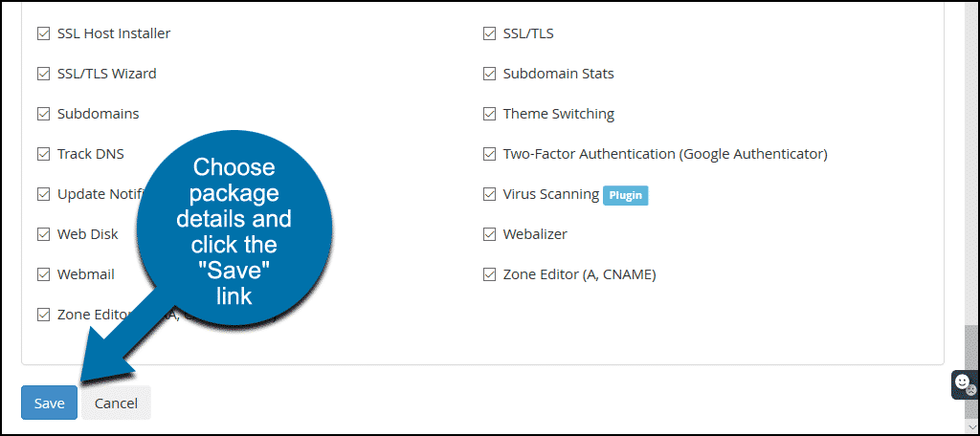Image resolution: width=980 pixels, height=436 pixels.
Task: Uncheck Theme Switching feature
Action: tap(489, 115)
